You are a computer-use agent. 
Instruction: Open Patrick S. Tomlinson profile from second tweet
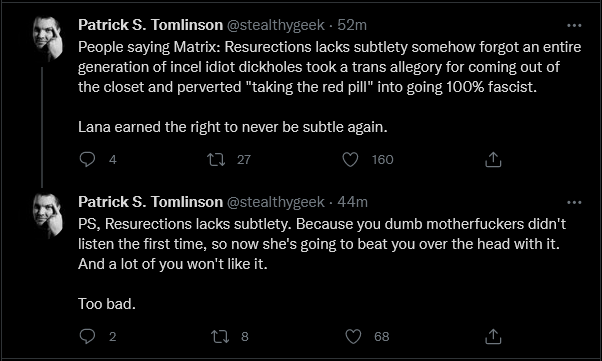tap(150, 202)
